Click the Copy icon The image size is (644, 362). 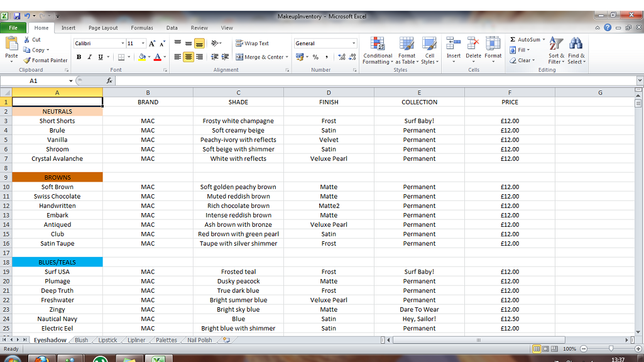pyautogui.click(x=27, y=50)
